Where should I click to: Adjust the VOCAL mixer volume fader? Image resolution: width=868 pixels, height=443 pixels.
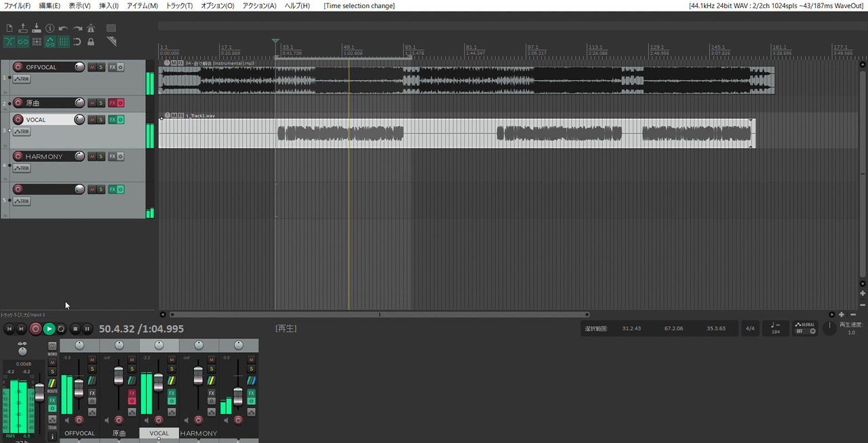pos(158,383)
